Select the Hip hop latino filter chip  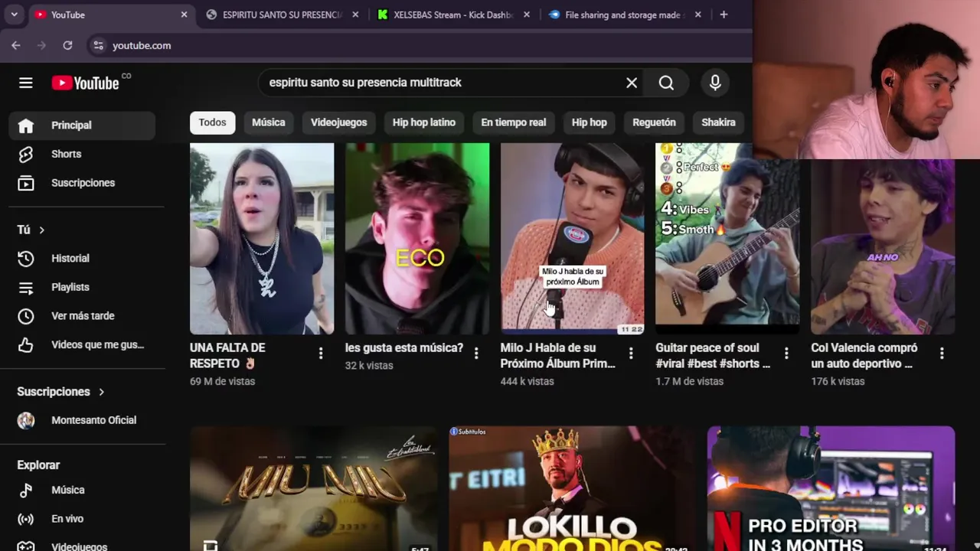(x=424, y=122)
